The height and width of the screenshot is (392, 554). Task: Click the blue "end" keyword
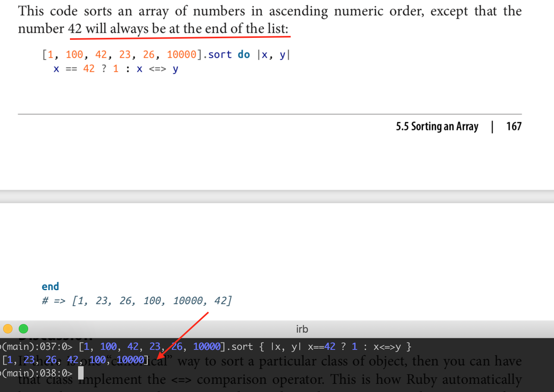50,287
